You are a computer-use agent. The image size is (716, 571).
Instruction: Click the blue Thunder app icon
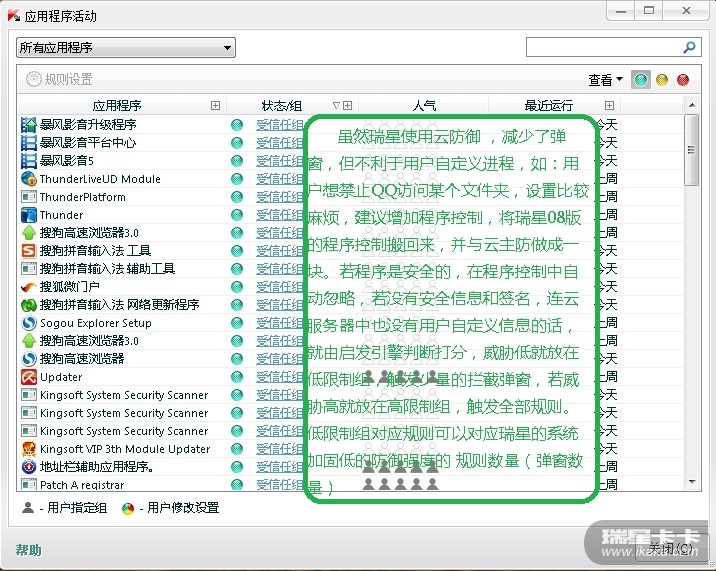[28, 215]
